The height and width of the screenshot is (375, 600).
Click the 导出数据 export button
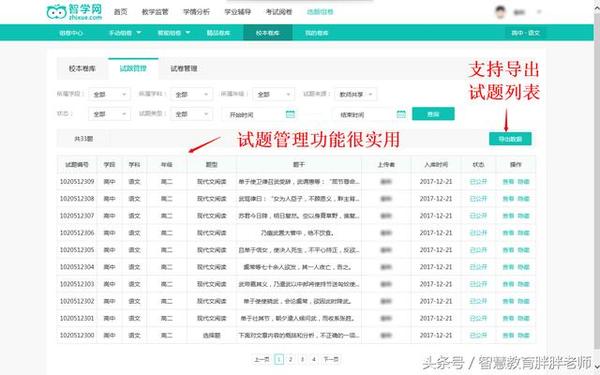[x=510, y=139]
